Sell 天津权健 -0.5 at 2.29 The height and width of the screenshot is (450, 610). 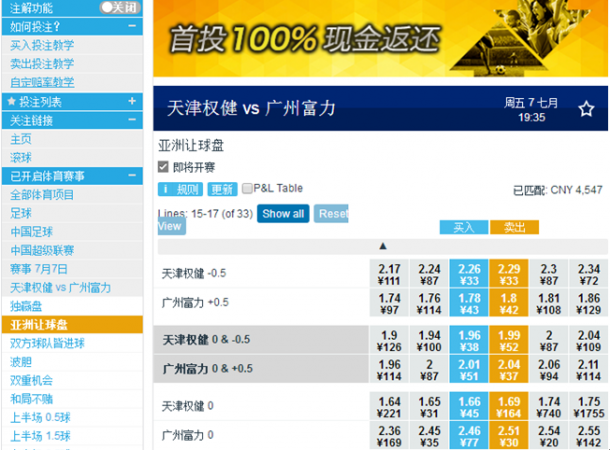[x=509, y=274]
